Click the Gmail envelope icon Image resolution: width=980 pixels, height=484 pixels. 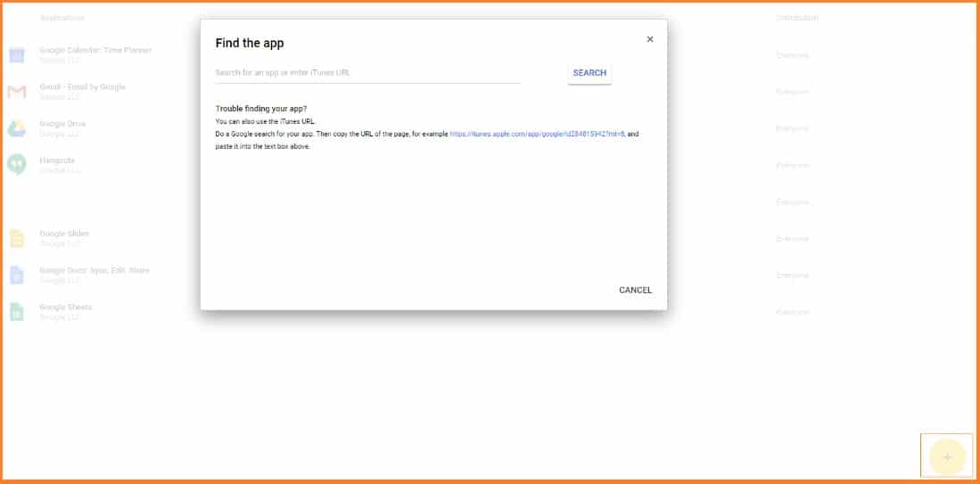[17, 92]
